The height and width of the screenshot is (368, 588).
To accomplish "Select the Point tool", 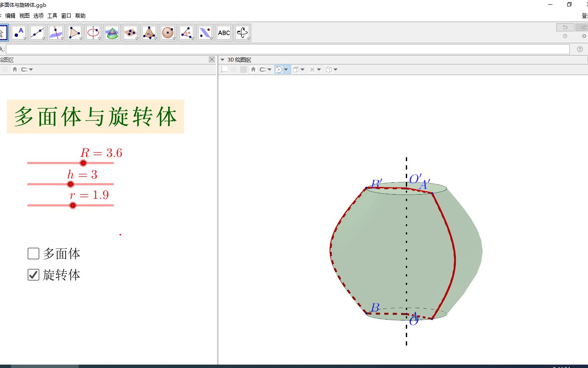I will tap(19, 33).
